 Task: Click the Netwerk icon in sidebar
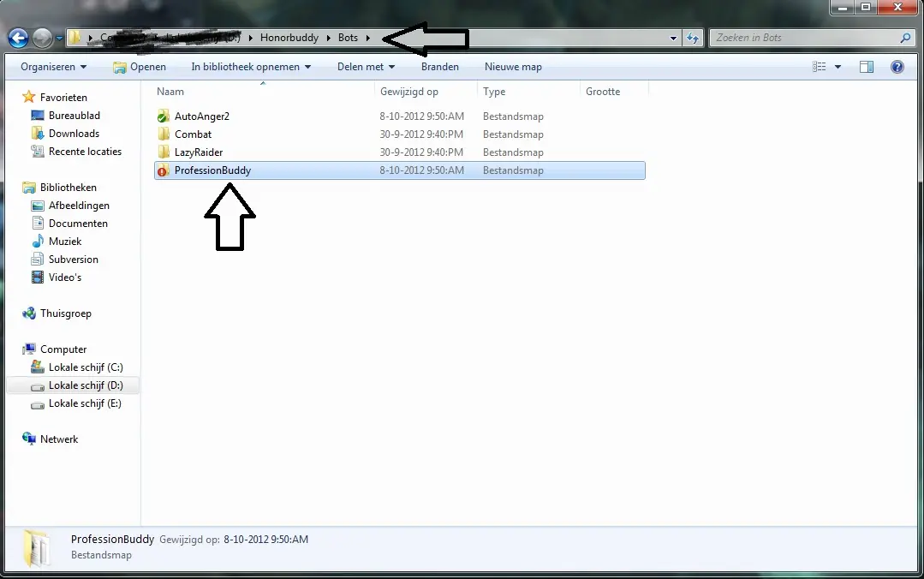(x=29, y=439)
